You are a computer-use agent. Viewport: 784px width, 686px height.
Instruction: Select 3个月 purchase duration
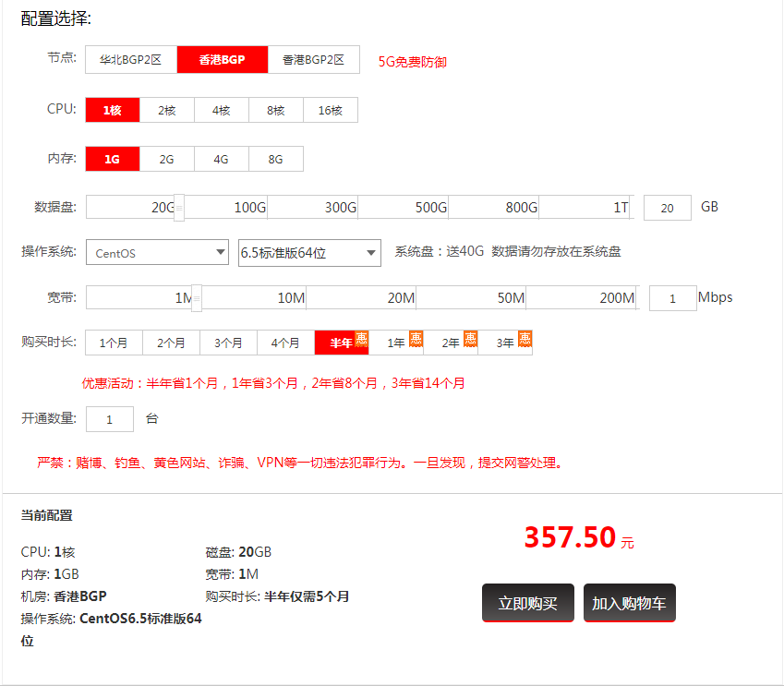228,343
